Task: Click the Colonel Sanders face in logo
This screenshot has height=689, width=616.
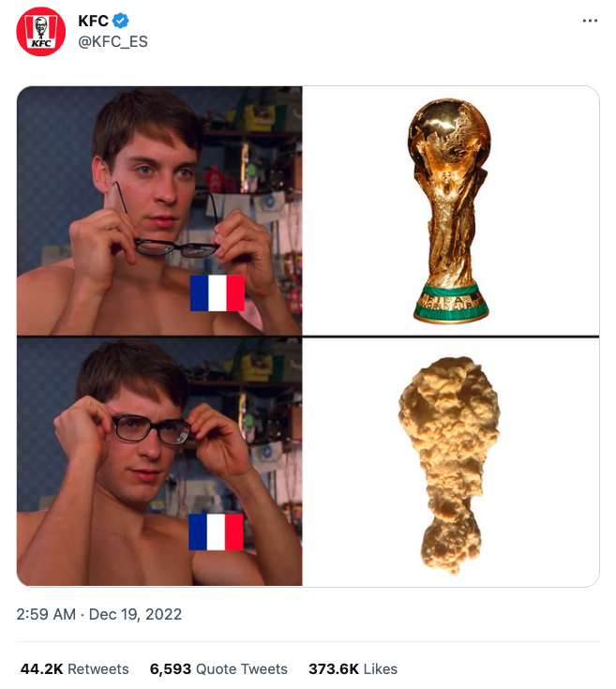Action: click(41, 25)
